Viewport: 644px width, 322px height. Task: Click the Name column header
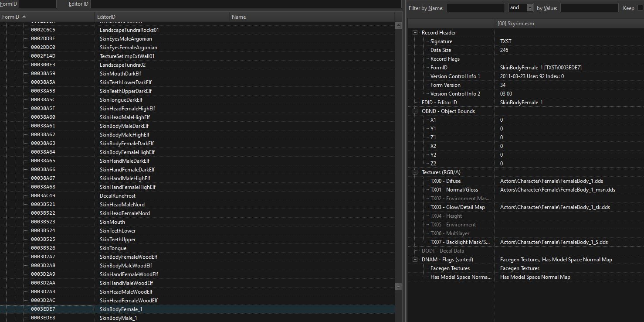point(311,17)
